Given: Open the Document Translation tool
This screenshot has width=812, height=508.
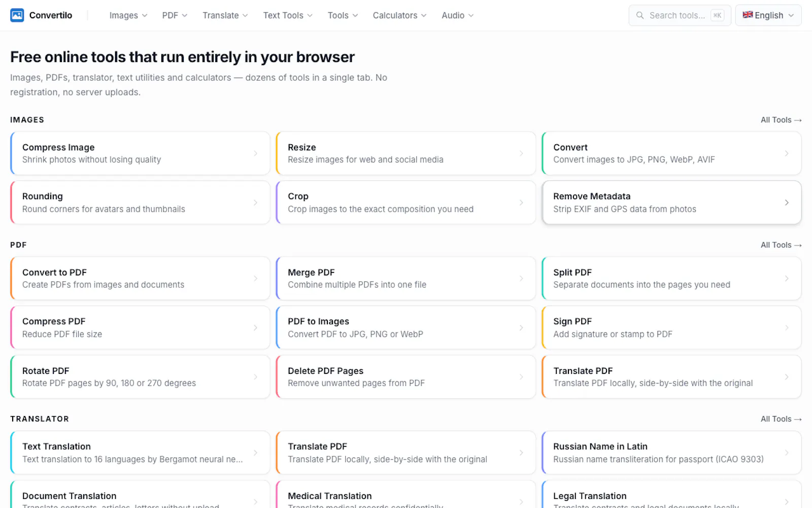Looking at the screenshot, I should point(140,494).
